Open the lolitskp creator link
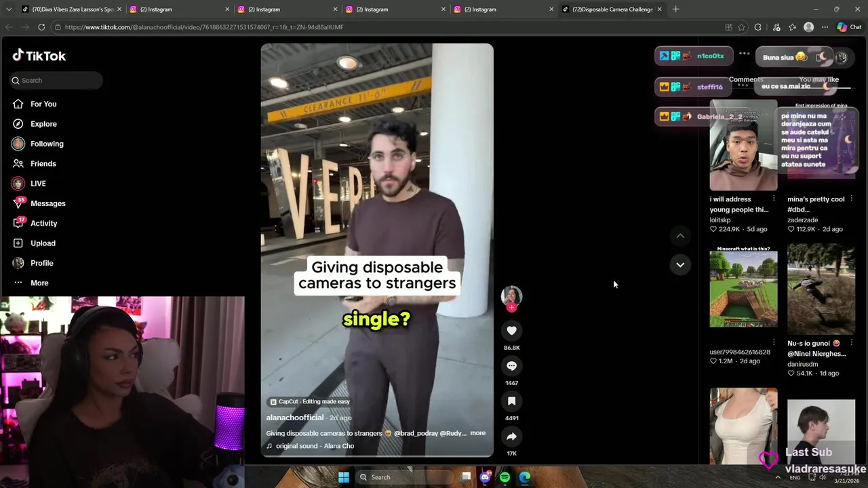The width and height of the screenshot is (868, 488). click(x=720, y=220)
